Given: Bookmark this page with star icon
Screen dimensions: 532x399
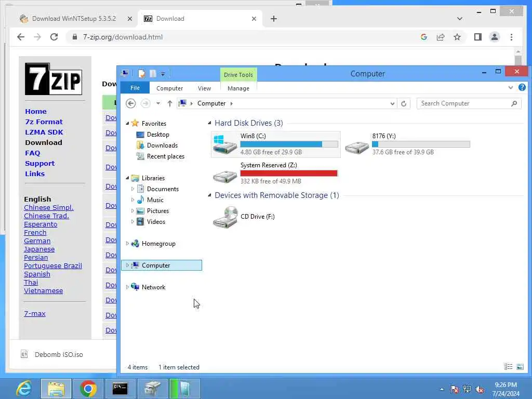Looking at the screenshot, I should (x=457, y=37).
